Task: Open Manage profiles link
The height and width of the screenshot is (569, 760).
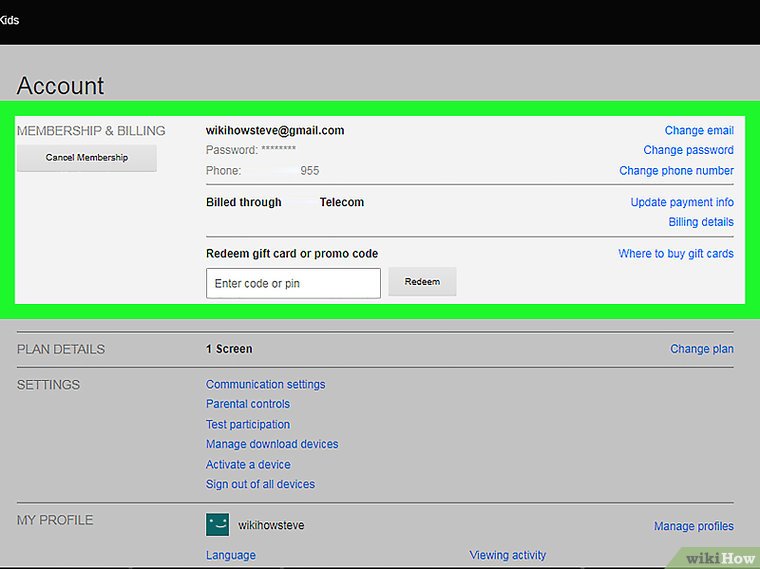Action: pos(693,526)
